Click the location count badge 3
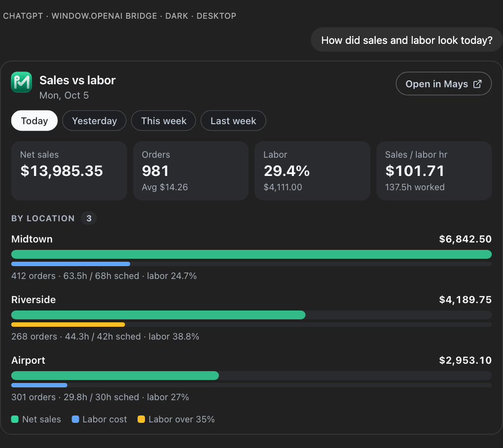Screen dimensions: 503x448 [x=89, y=218]
